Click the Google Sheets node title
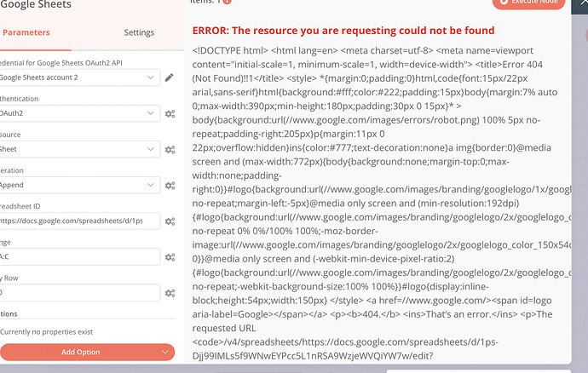 [x=36, y=4]
